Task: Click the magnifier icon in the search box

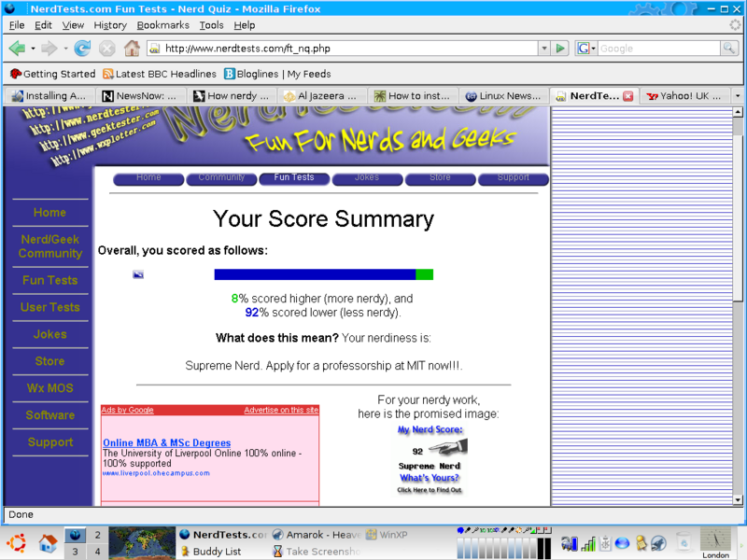Action: coord(728,48)
